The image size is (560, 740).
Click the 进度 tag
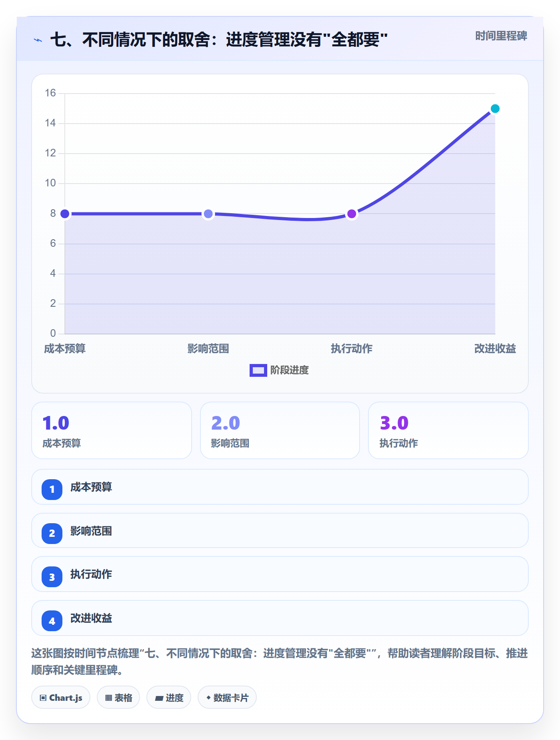pos(169,698)
